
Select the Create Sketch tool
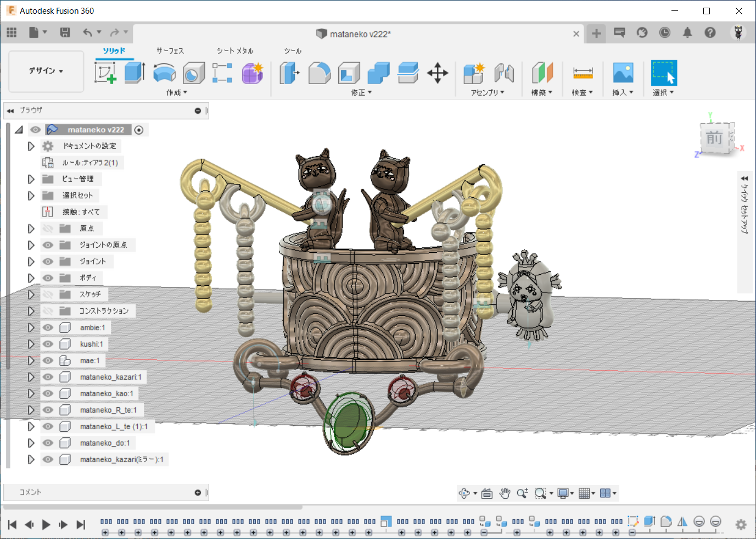click(x=105, y=73)
